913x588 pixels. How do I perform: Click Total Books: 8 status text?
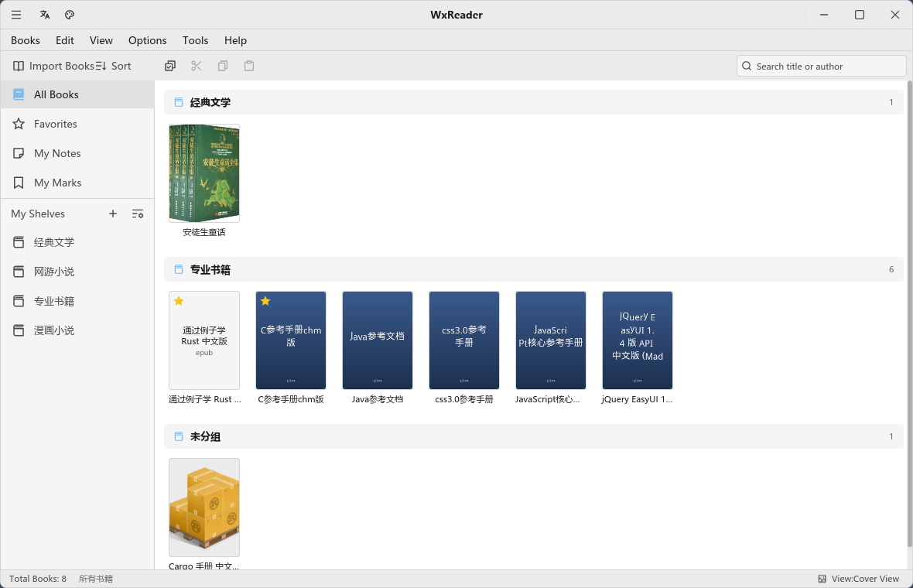coord(38,579)
